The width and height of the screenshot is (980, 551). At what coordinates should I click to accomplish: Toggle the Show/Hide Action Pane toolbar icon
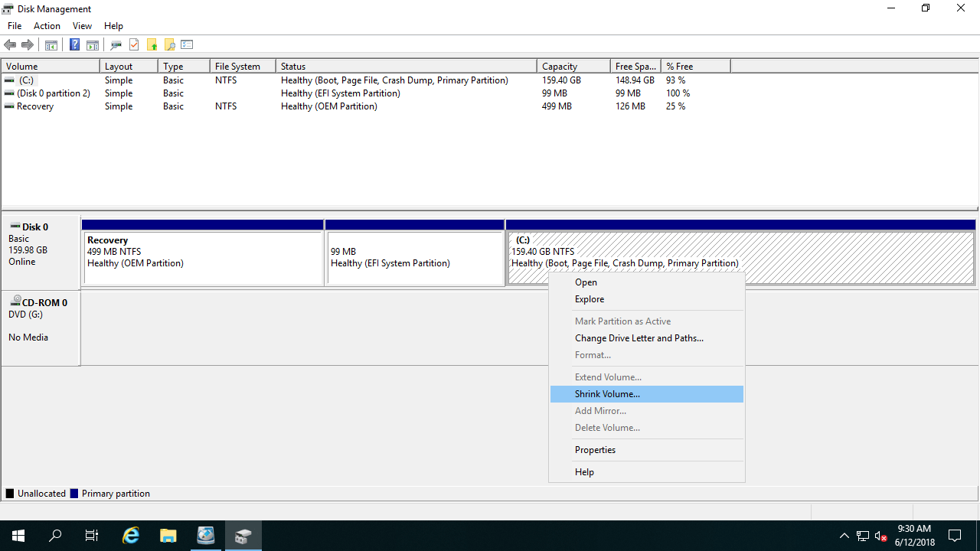pyautogui.click(x=92, y=44)
